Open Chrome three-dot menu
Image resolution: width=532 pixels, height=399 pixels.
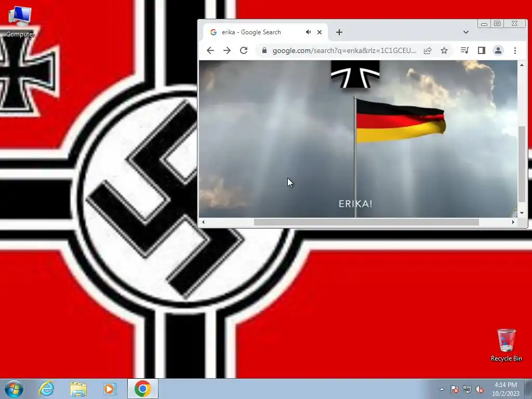515,50
